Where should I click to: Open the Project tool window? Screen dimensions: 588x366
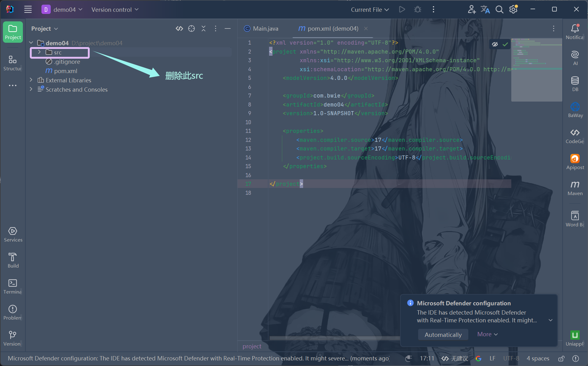pos(13,32)
